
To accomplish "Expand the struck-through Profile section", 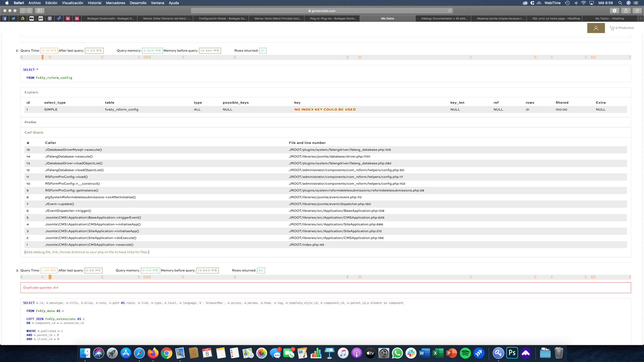I will pos(30,122).
